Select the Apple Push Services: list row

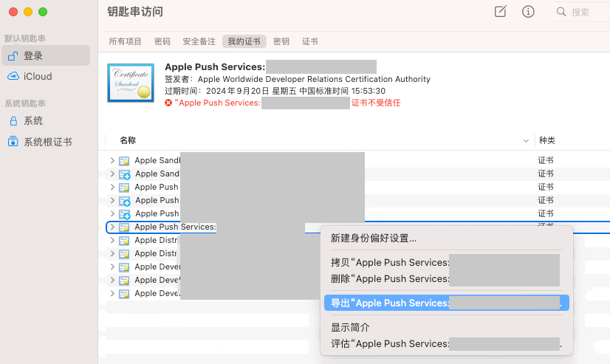[357, 227]
